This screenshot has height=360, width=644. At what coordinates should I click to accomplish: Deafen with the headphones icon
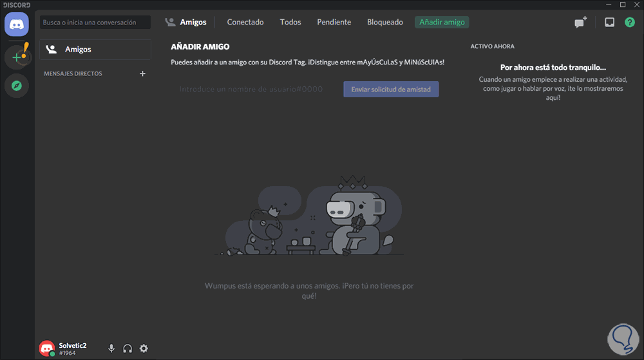click(128, 348)
